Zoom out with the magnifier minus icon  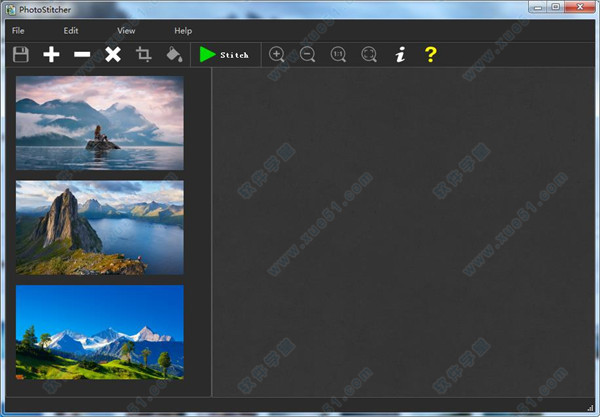pos(308,54)
